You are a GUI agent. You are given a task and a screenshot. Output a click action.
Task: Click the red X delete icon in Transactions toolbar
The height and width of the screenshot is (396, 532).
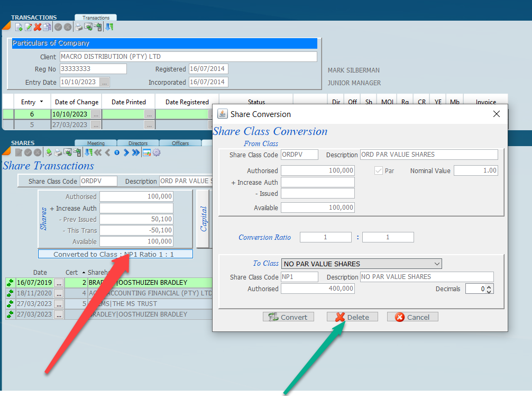coord(38,27)
